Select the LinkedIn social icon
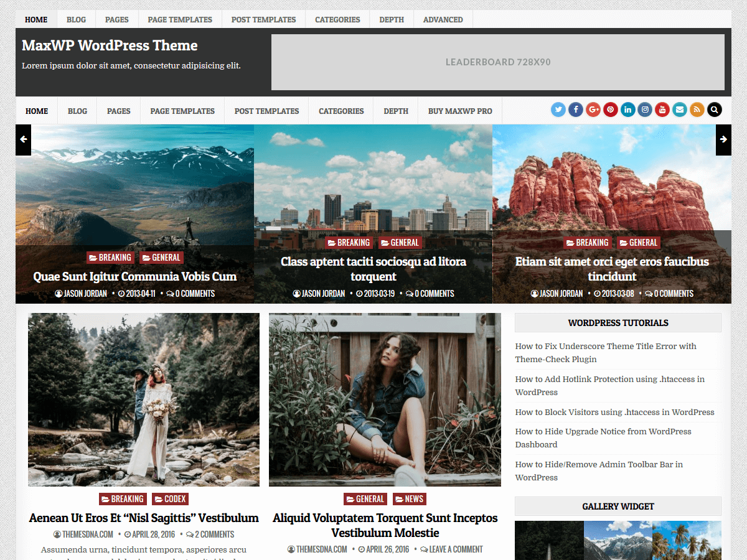Screen dimensions: 747x560 pyautogui.click(x=627, y=110)
